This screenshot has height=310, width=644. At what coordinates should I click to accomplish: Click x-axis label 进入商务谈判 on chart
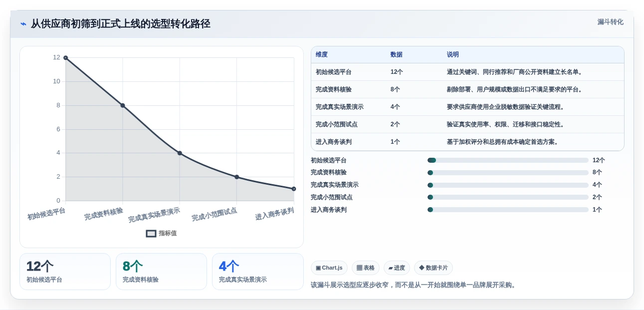[x=274, y=214]
